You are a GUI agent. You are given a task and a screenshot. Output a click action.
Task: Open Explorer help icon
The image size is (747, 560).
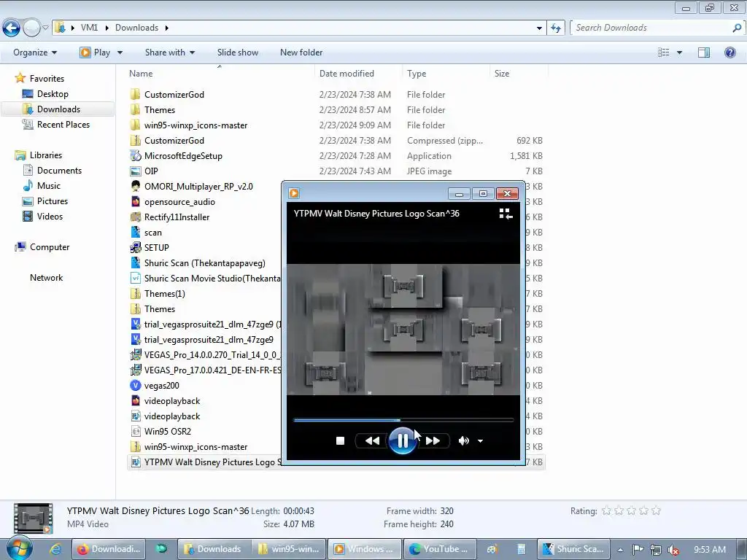tap(729, 52)
